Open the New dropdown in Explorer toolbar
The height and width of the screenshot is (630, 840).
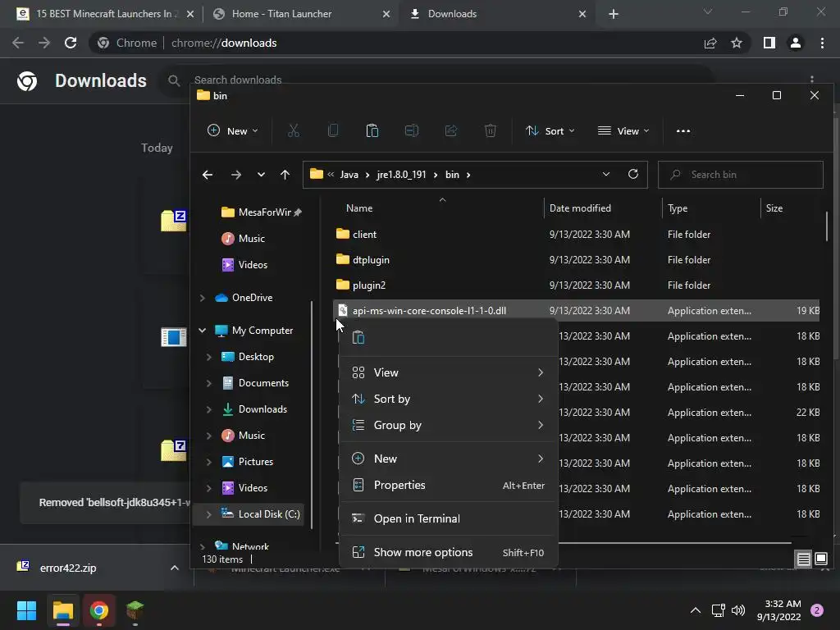click(232, 130)
